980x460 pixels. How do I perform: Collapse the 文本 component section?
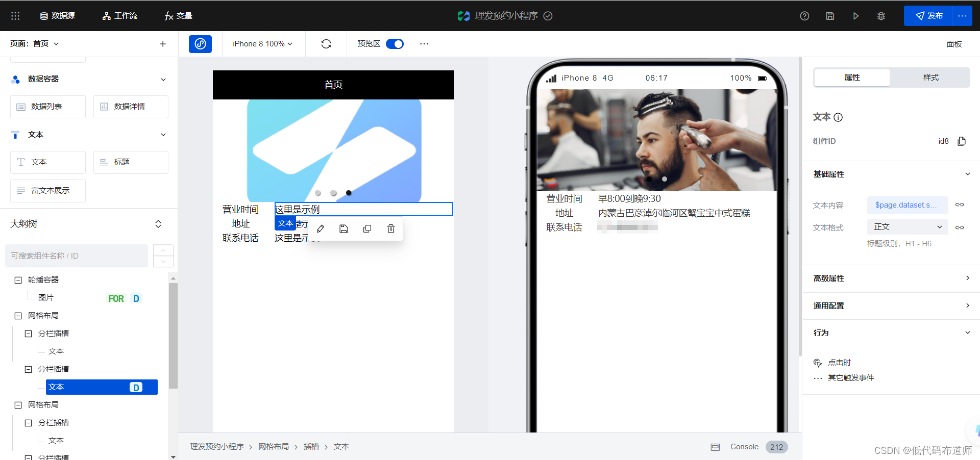click(x=163, y=135)
